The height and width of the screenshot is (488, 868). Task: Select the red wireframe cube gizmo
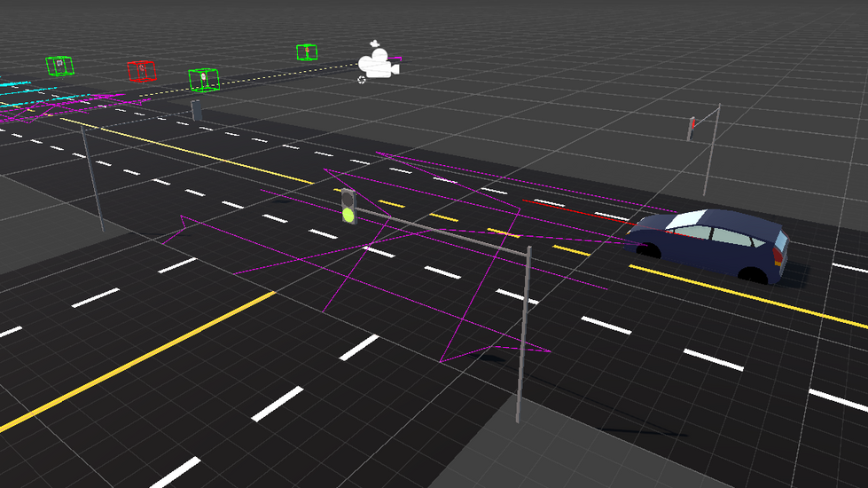point(142,72)
